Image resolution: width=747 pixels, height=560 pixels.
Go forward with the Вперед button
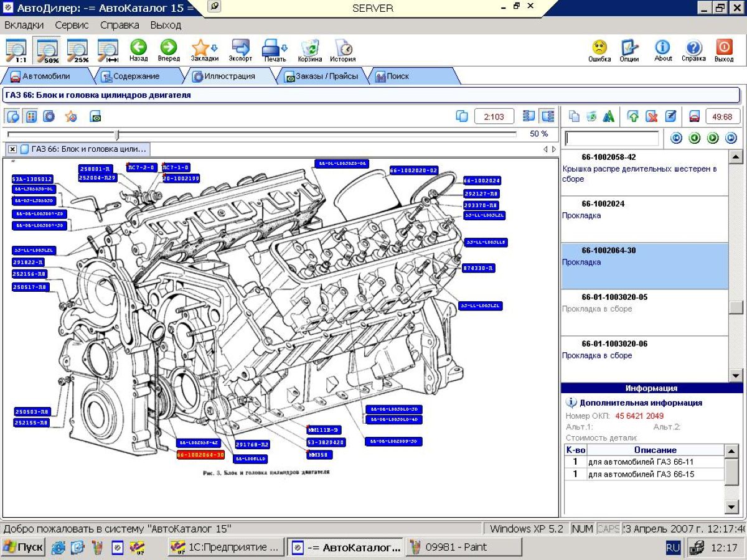169,50
